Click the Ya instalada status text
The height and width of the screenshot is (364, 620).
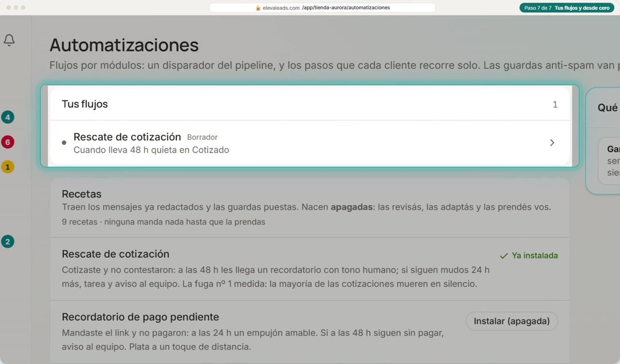[535, 256]
